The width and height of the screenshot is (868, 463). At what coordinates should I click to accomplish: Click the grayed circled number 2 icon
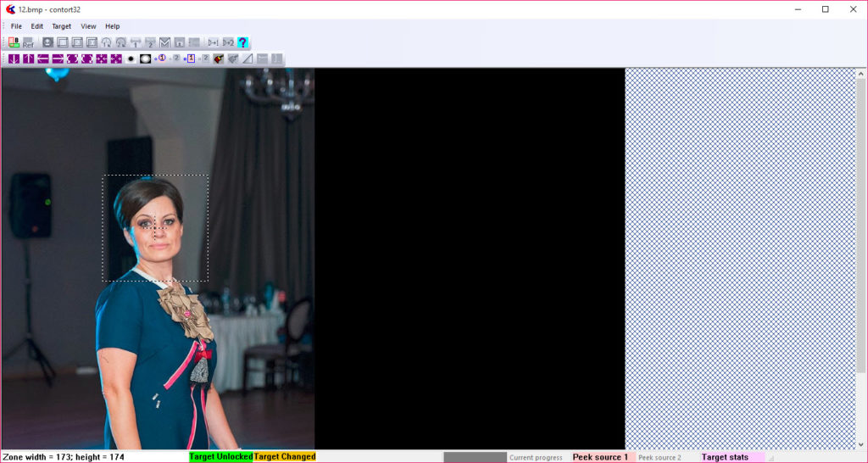click(175, 58)
